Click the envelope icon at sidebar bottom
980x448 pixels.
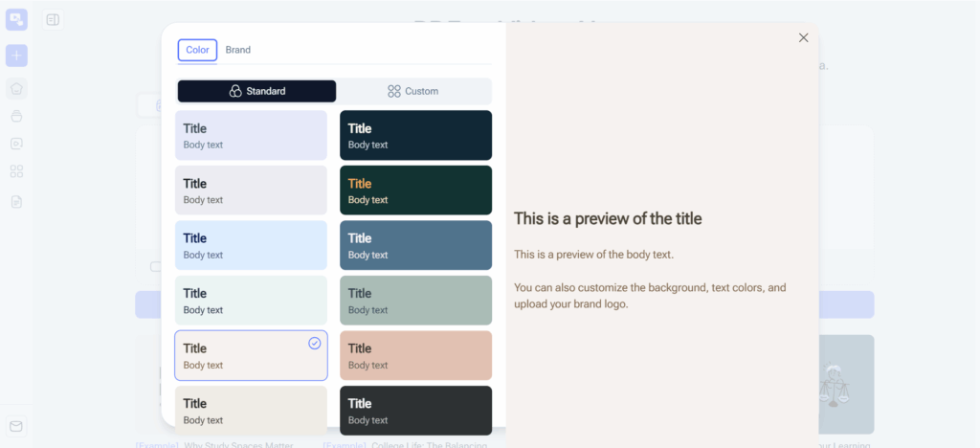click(16, 426)
